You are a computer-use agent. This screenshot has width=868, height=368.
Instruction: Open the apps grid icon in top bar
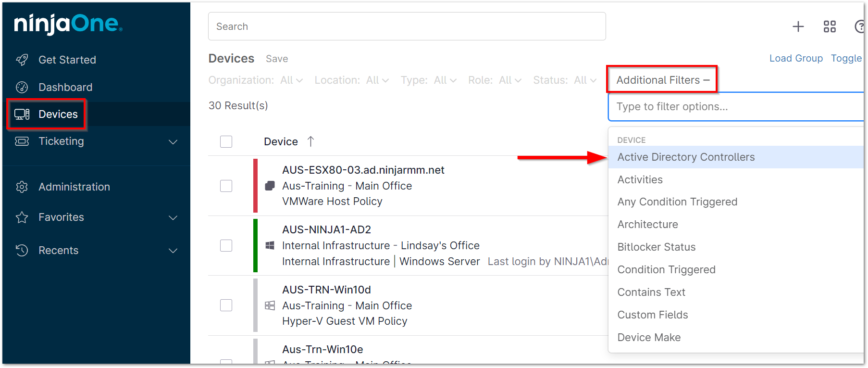[830, 26]
